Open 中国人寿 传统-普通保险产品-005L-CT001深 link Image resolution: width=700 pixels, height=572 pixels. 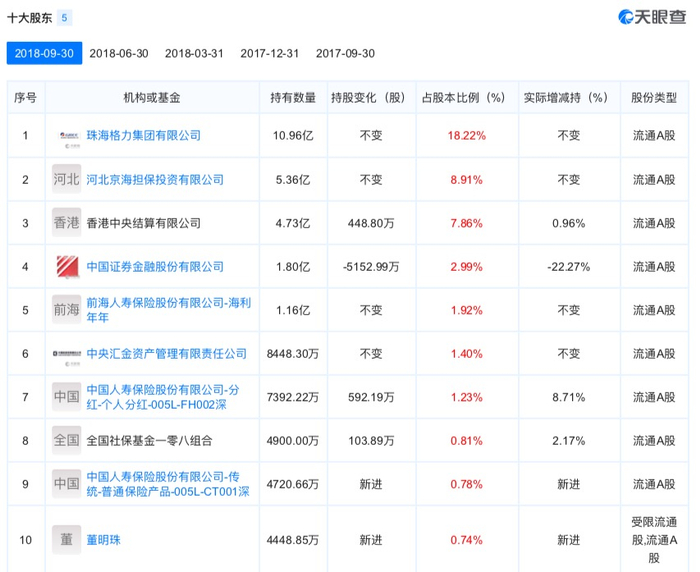point(168,484)
